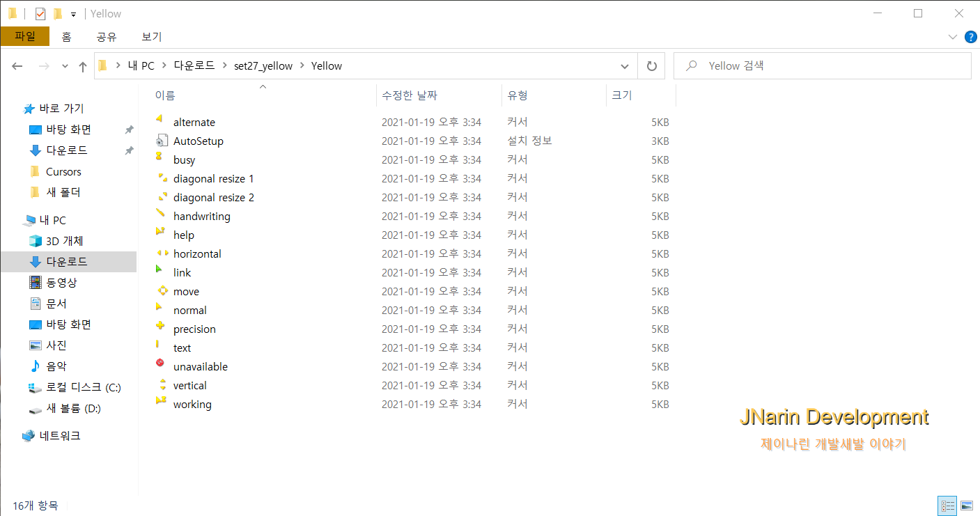Viewport: 980px width, 516px height.
Task: Click 설치 정보 type of AutoSetup
Action: pos(529,141)
